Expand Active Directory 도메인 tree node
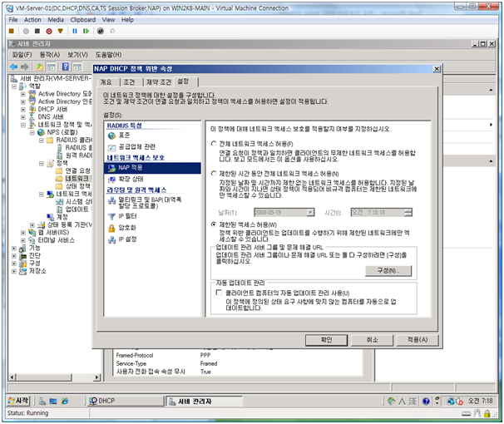 tap(22, 94)
